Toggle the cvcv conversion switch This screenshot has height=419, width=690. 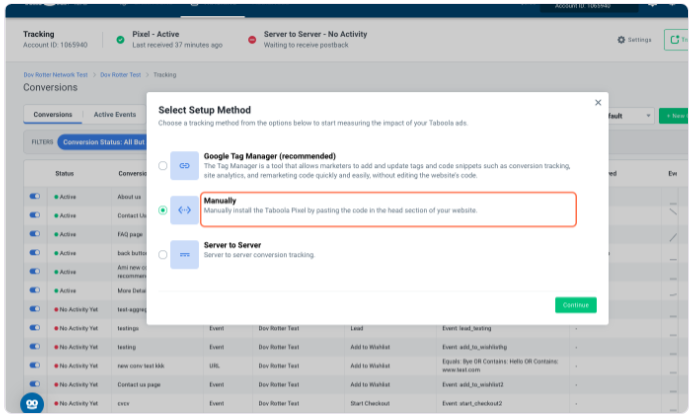(x=35, y=403)
